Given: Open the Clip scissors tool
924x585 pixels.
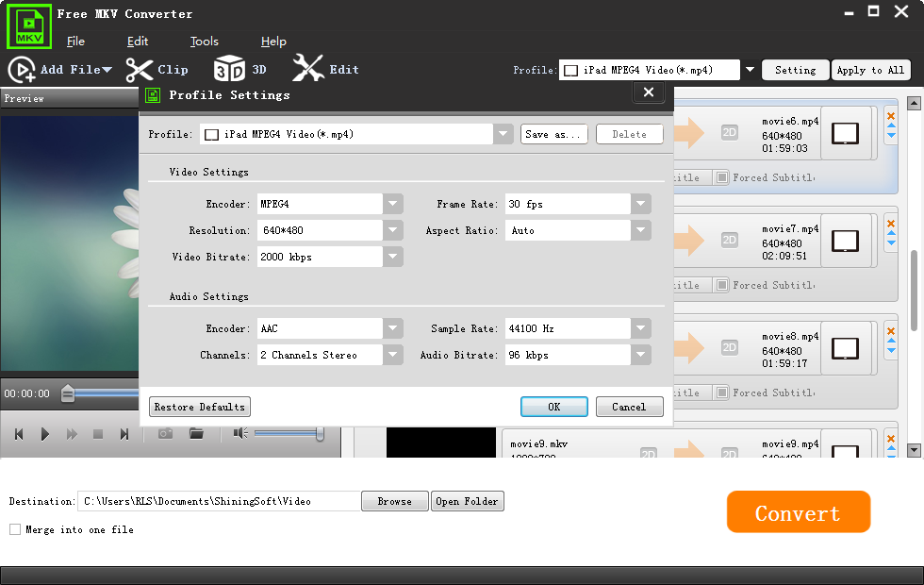Looking at the screenshot, I should 140,70.
